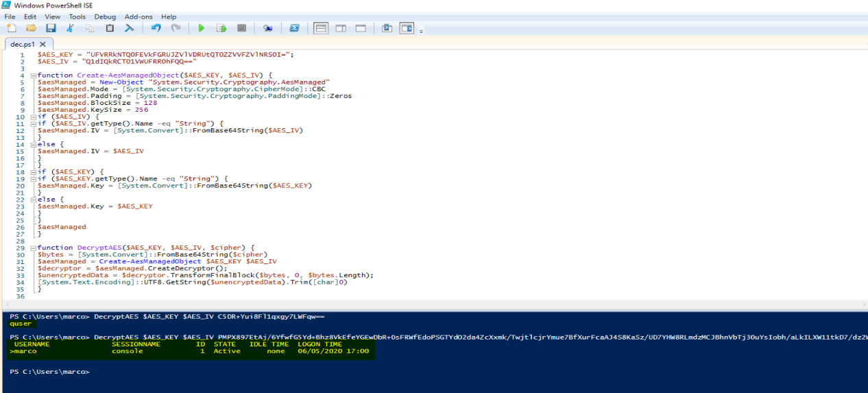
Task: Toggle Show Script Pane Right layout
Action: (x=341, y=28)
